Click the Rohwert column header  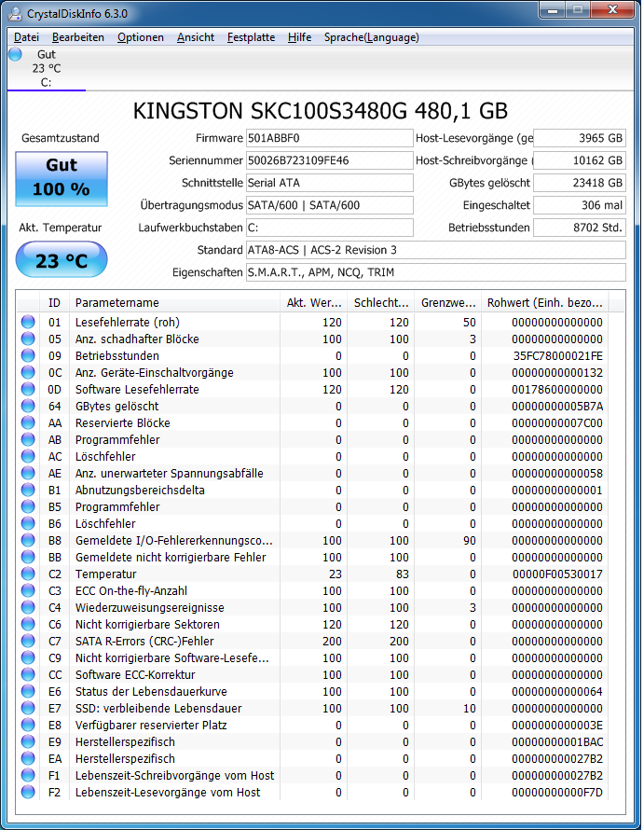pos(544,303)
